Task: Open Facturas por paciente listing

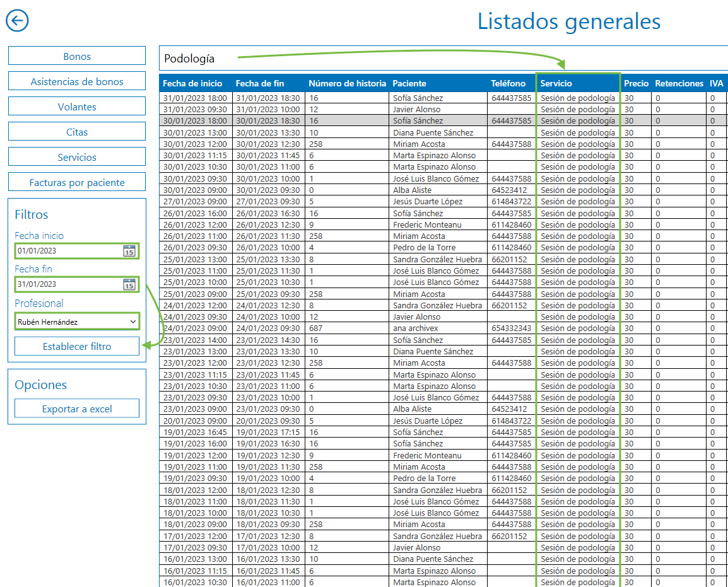Action: [77, 182]
